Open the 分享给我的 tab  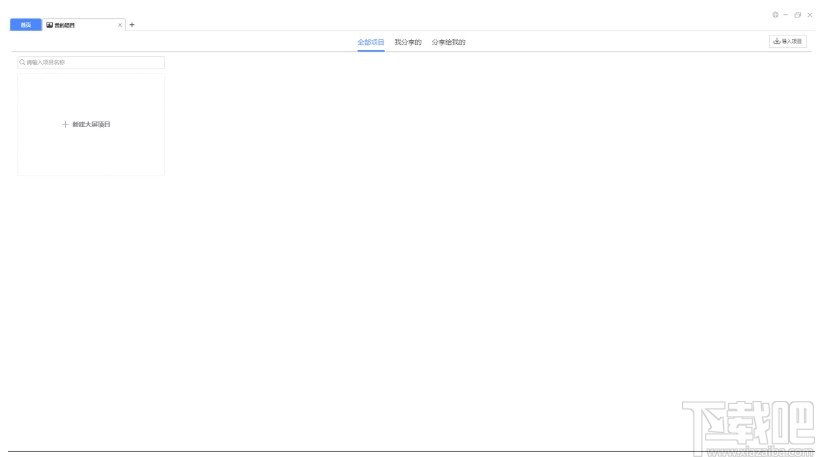448,42
